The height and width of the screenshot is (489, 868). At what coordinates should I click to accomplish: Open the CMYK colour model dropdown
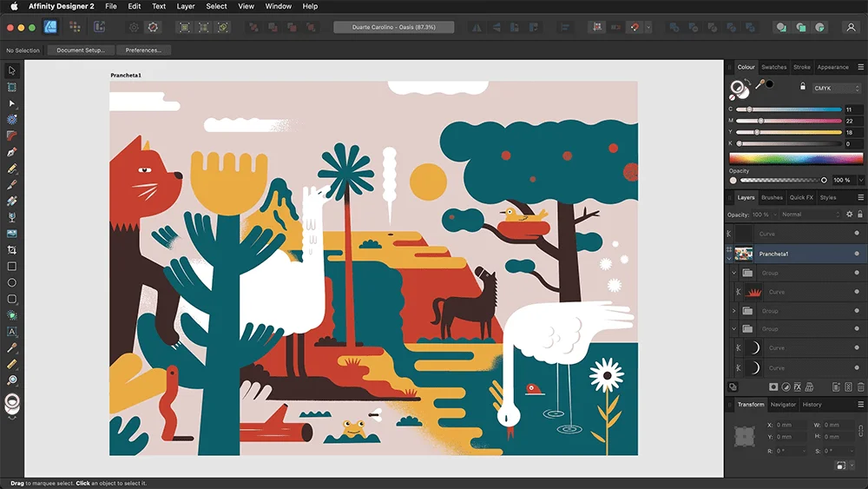836,88
